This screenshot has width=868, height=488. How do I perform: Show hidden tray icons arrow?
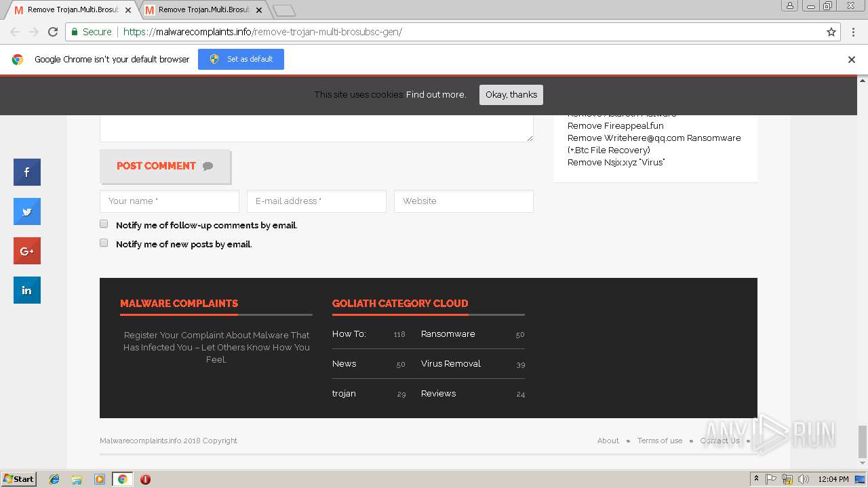pos(756,479)
